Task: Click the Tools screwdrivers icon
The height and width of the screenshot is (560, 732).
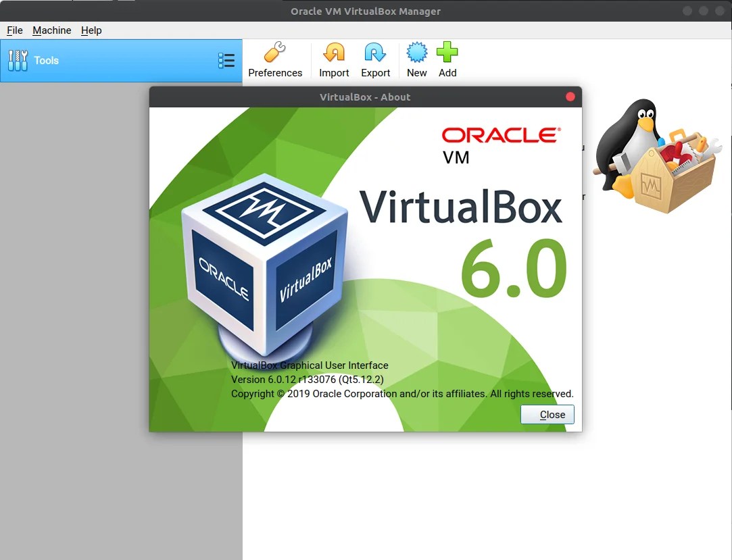Action: tap(18, 60)
